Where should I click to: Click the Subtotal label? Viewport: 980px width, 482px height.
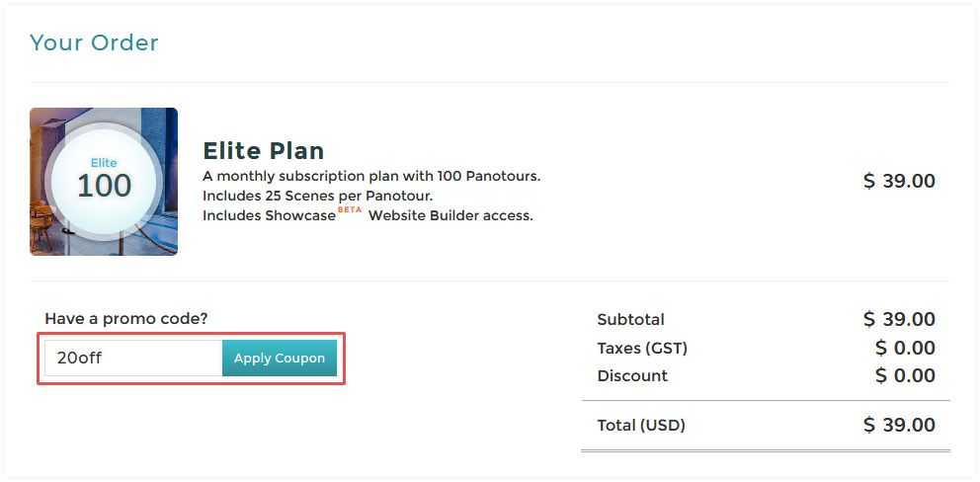coord(630,319)
